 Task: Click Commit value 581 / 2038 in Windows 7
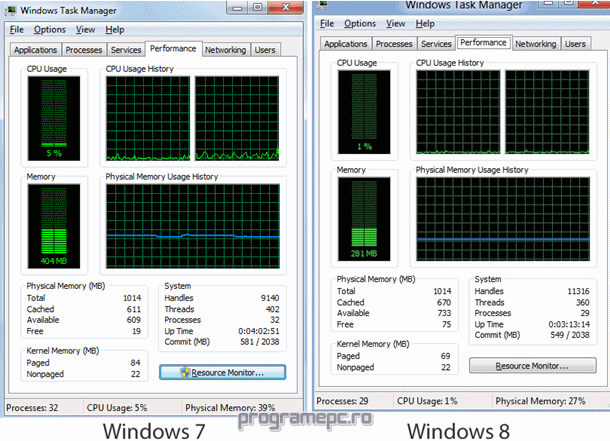pos(259,342)
